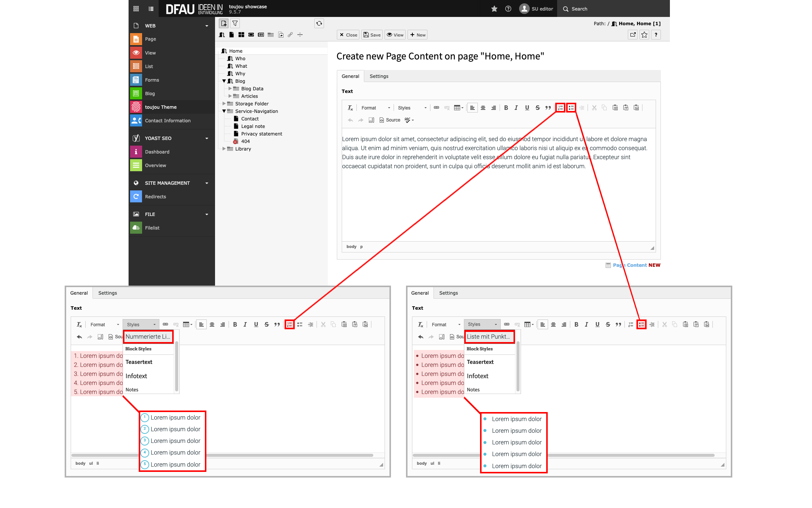The width and height of the screenshot is (812, 508).
Task: Click the remove formatting Tx icon
Action: point(350,108)
